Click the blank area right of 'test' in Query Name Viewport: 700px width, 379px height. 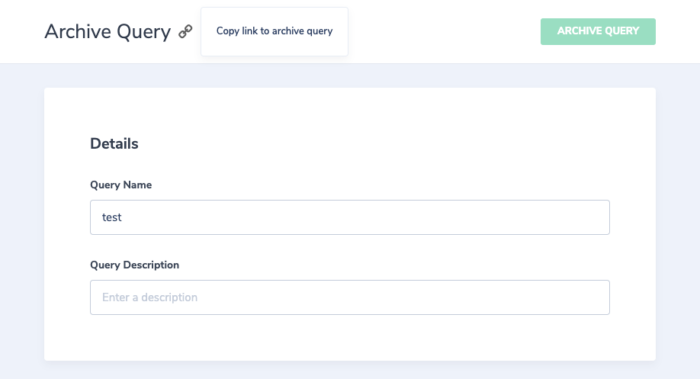pos(365,217)
